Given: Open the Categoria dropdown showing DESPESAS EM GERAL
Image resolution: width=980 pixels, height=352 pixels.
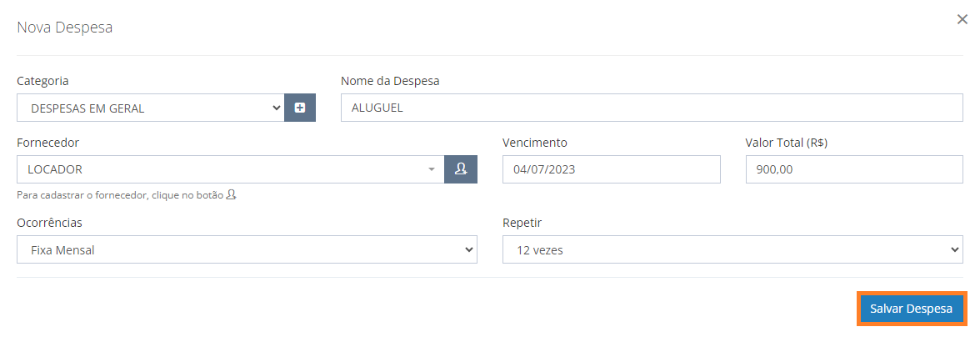Looking at the screenshot, I should pos(151,108).
